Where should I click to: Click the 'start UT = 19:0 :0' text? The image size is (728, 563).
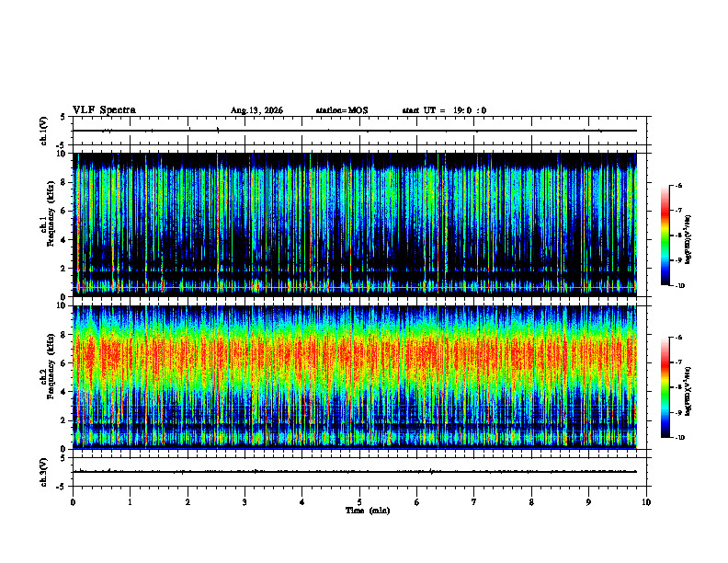coord(444,110)
